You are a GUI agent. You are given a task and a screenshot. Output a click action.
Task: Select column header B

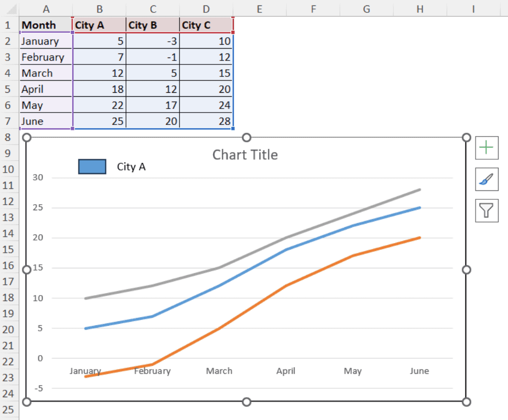pos(99,8)
